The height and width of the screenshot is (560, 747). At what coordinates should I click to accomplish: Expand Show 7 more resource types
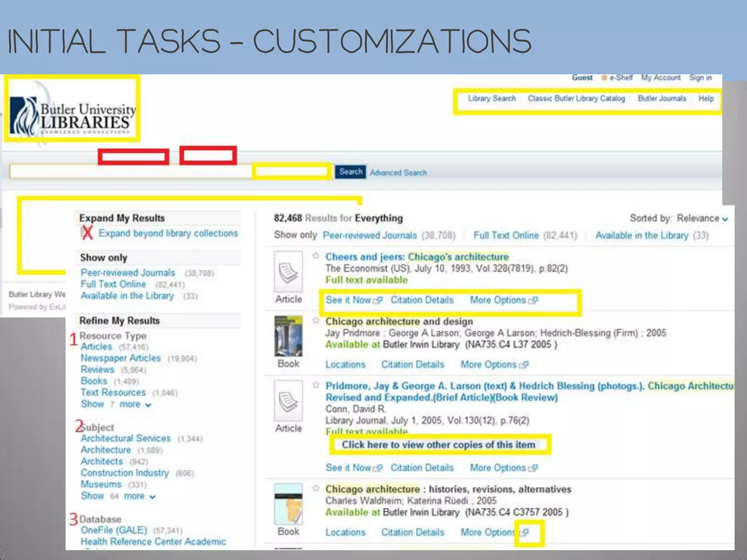click(x=116, y=404)
